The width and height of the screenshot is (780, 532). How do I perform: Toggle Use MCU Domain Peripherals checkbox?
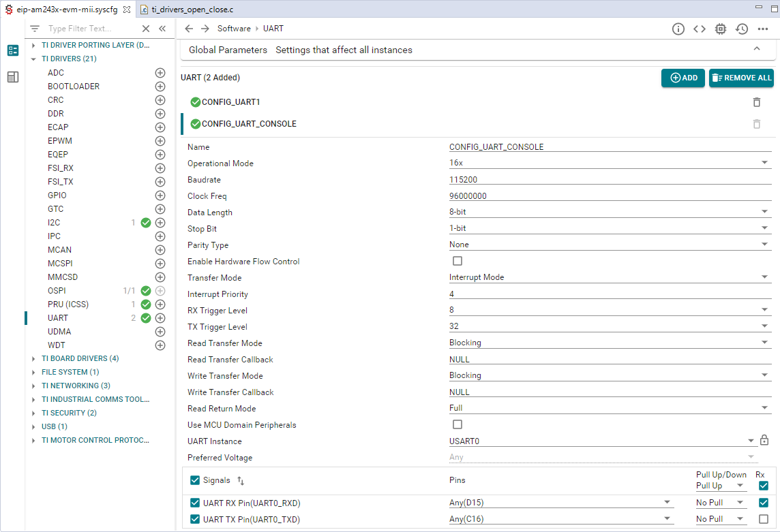pos(457,424)
